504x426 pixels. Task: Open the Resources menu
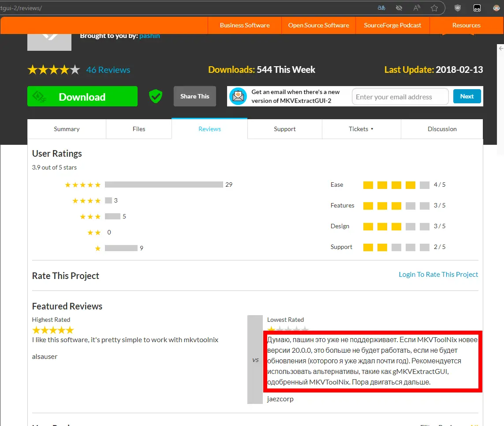click(x=467, y=25)
